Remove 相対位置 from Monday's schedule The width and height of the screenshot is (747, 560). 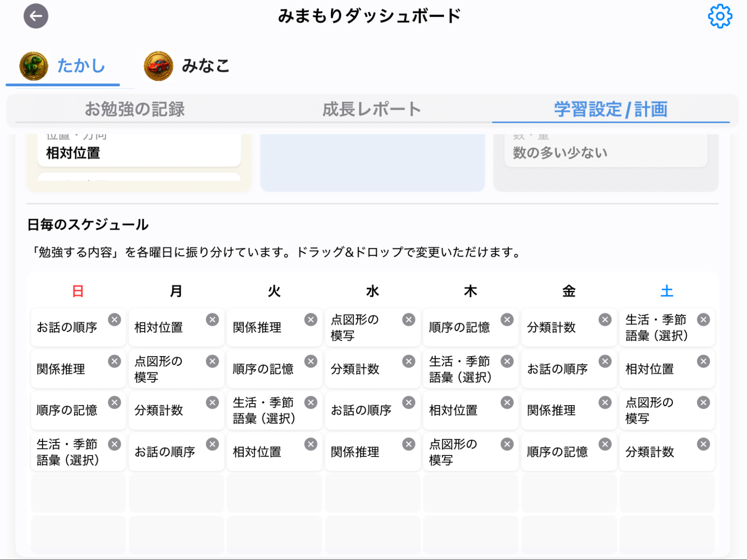pyautogui.click(x=213, y=320)
